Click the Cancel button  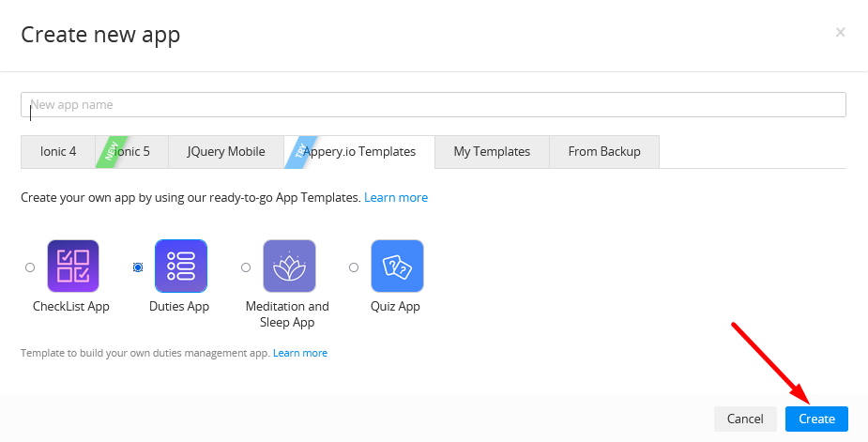[x=745, y=419]
